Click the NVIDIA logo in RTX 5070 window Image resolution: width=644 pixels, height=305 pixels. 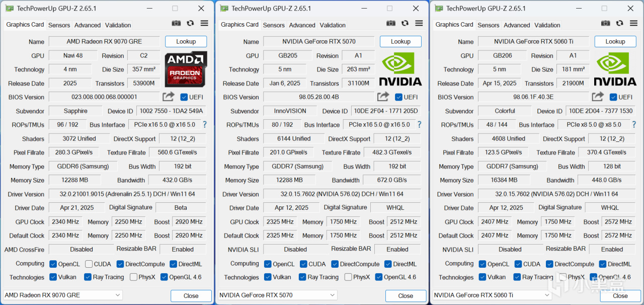pyautogui.click(x=400, y=69)
